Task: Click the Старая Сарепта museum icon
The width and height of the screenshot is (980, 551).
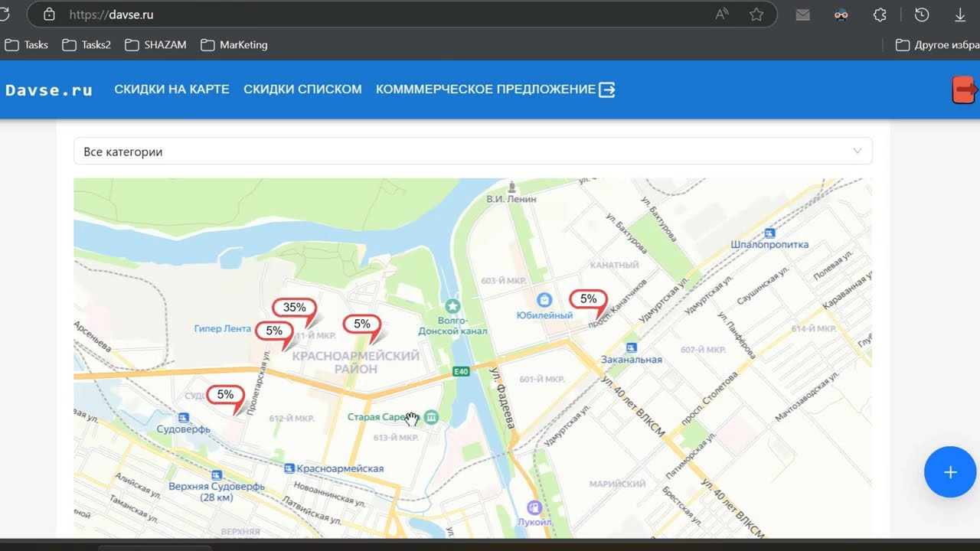Action: point(432,417)
